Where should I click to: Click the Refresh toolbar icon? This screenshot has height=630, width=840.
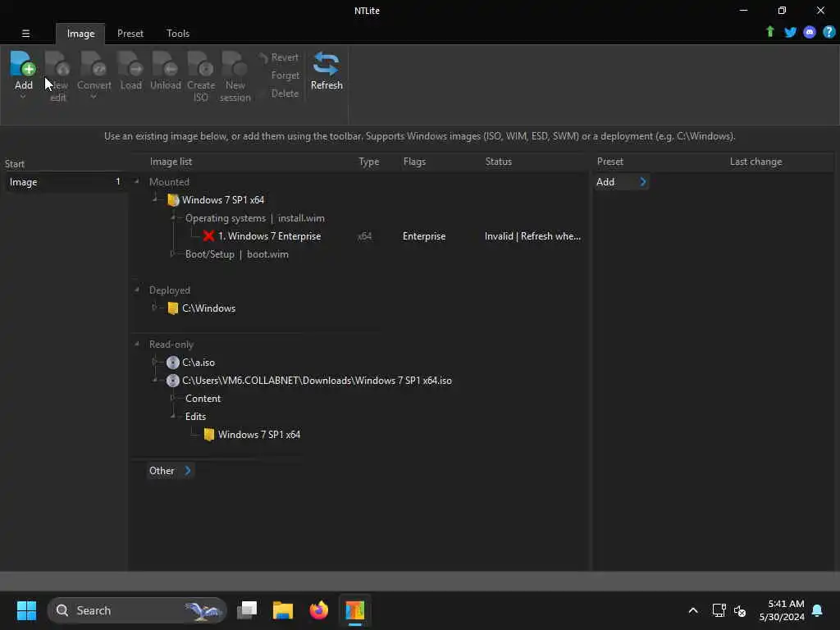click(x=326, y=64)
